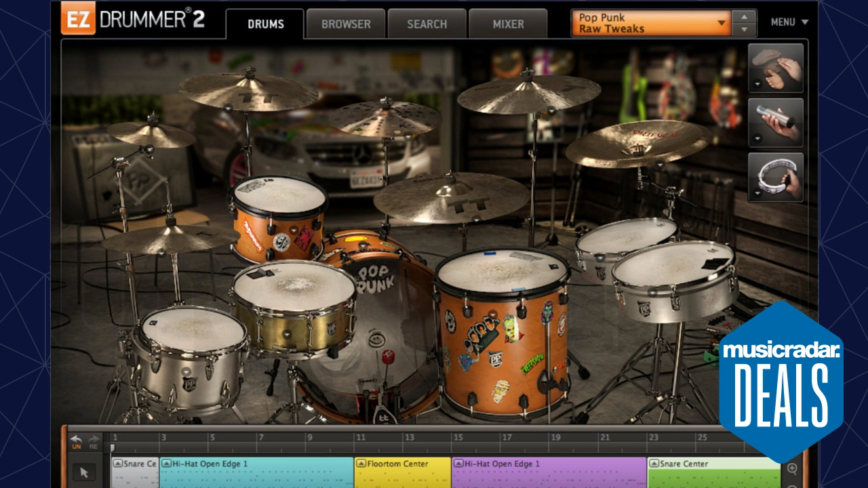
Task: Open the Snare Center block's arrow menu
Action: tap(654, 464)
